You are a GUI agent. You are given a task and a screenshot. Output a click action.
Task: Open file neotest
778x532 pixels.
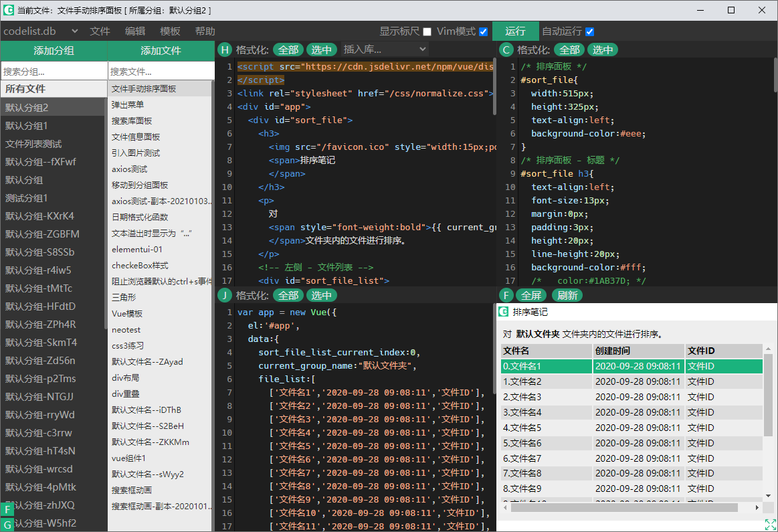click(160, 329)
